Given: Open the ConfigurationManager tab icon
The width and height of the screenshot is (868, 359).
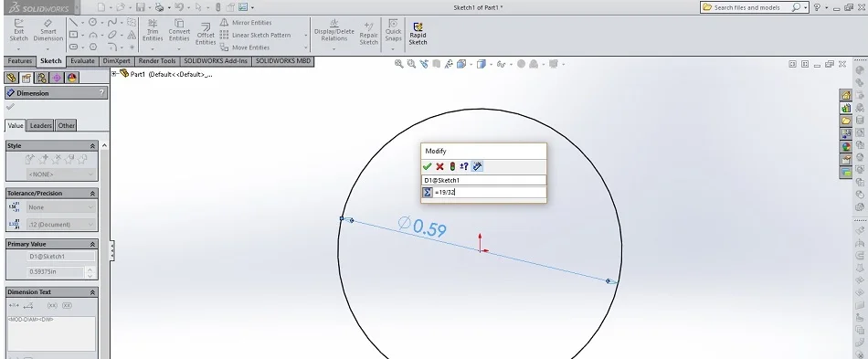Looking at the screenshot, I should [41, 78].
